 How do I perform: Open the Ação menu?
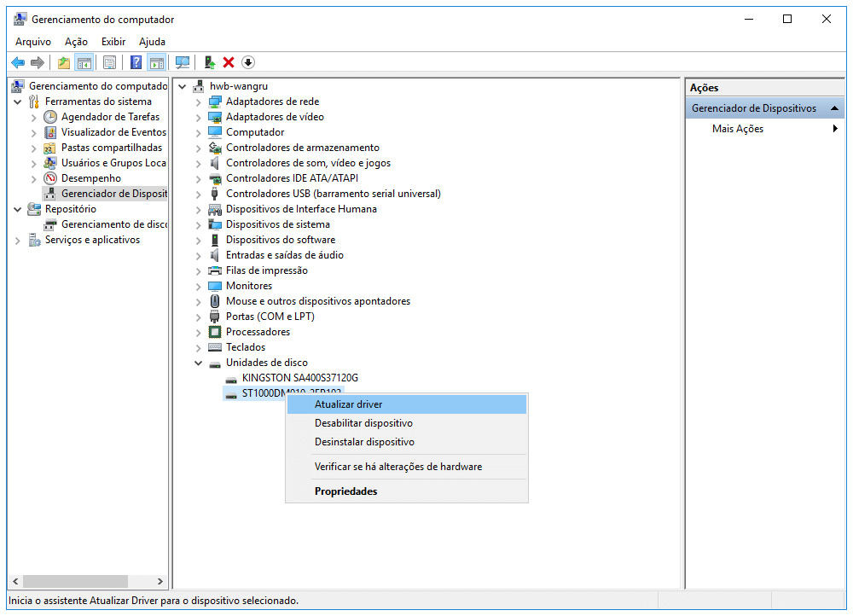[76, 41]
